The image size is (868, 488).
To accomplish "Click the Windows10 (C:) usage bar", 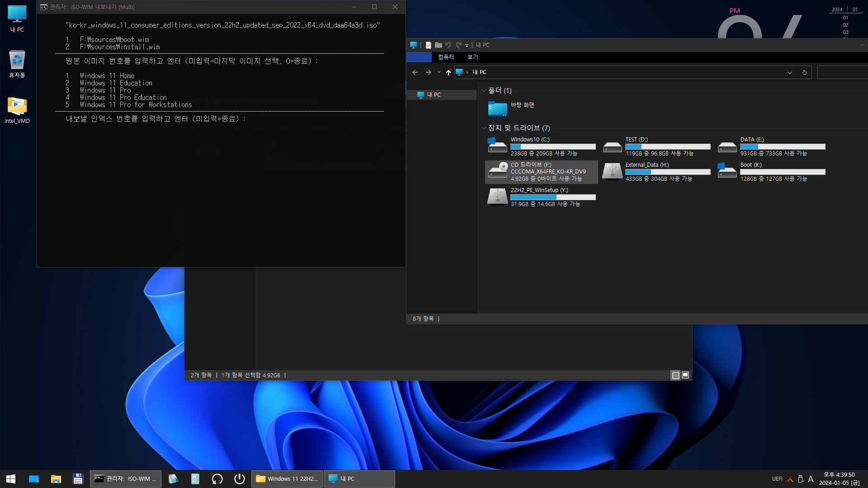I will (553, 147).
